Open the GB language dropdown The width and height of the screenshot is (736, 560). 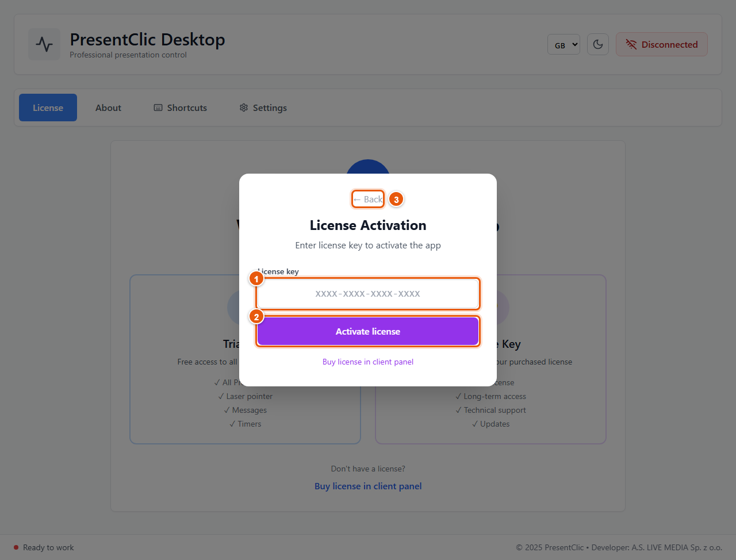(x=563, y=44)
